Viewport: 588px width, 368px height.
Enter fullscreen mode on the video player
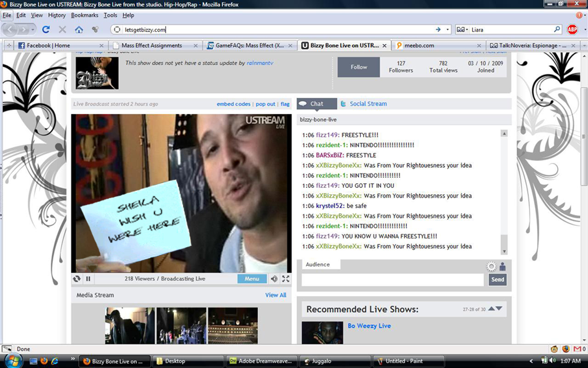pos(286,279)
